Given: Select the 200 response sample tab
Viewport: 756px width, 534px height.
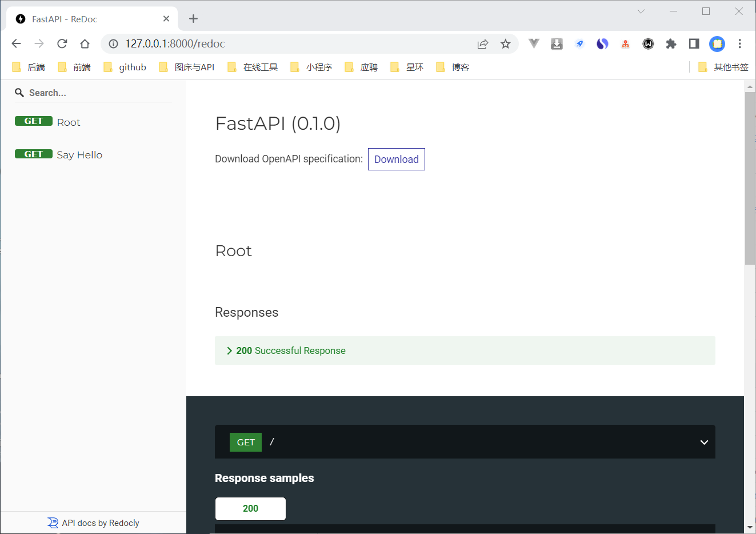Looking at the screenshot, I should point(250,508).
